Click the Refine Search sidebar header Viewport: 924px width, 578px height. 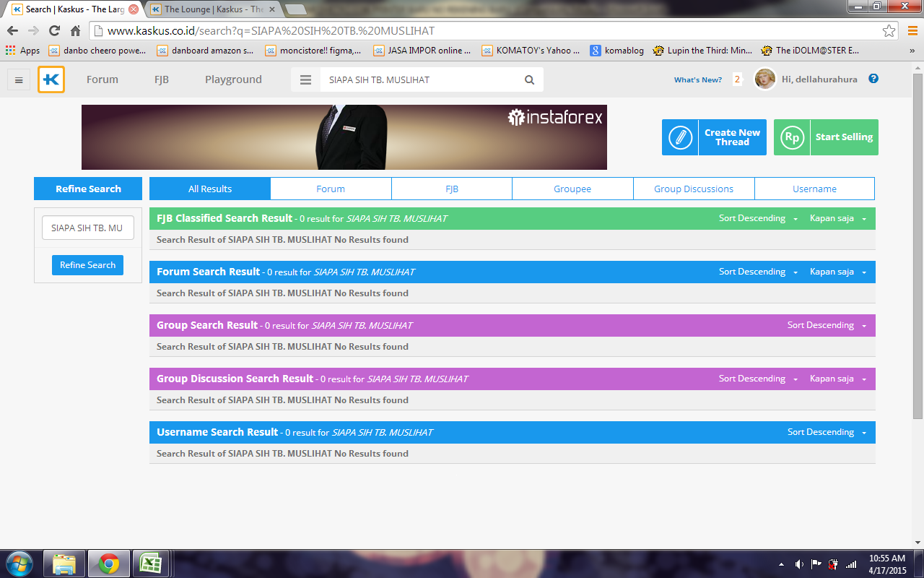88,189
